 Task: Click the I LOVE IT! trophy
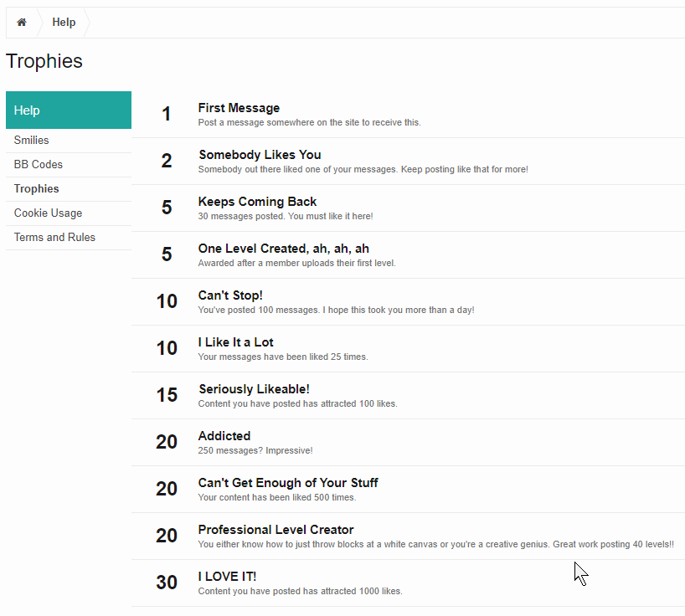(227, 577)
